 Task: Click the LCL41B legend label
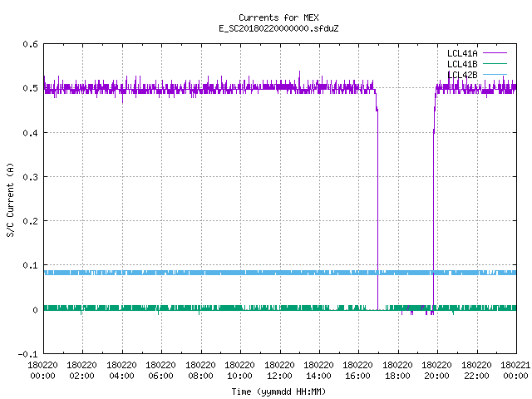[x=462, y=64]
